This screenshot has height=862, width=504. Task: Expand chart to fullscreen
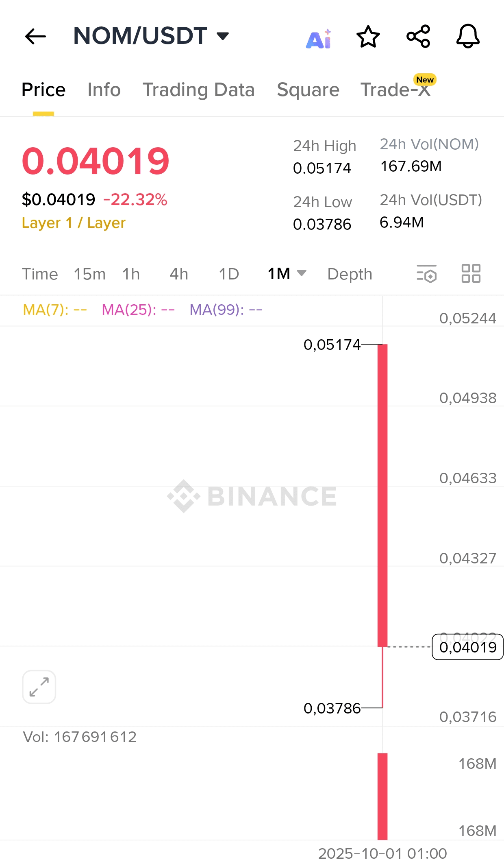tap(39, 687)
